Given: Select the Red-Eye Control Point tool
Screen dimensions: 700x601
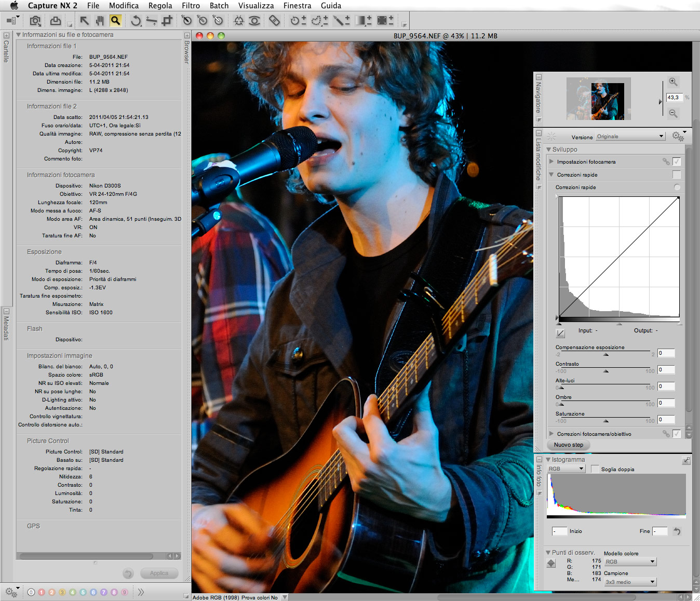Looking at the screenshot, I should pyautogui.click(x=254, y=20).
